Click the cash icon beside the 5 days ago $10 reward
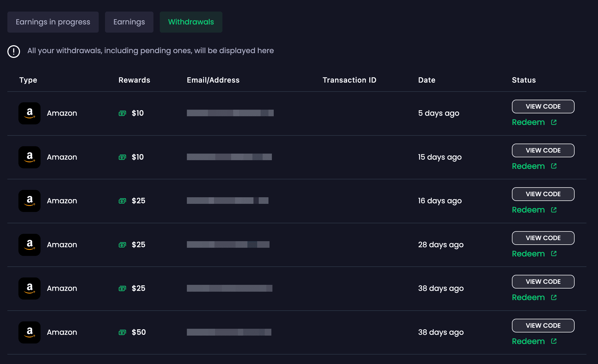Screen dimensions: 598x364 pyautogui.click(x=122, y=113)
